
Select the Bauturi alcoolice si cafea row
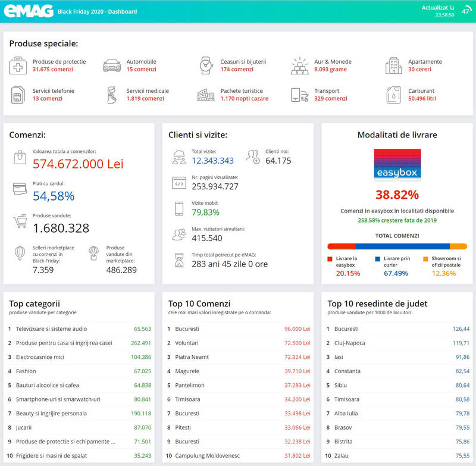point(79,385)
